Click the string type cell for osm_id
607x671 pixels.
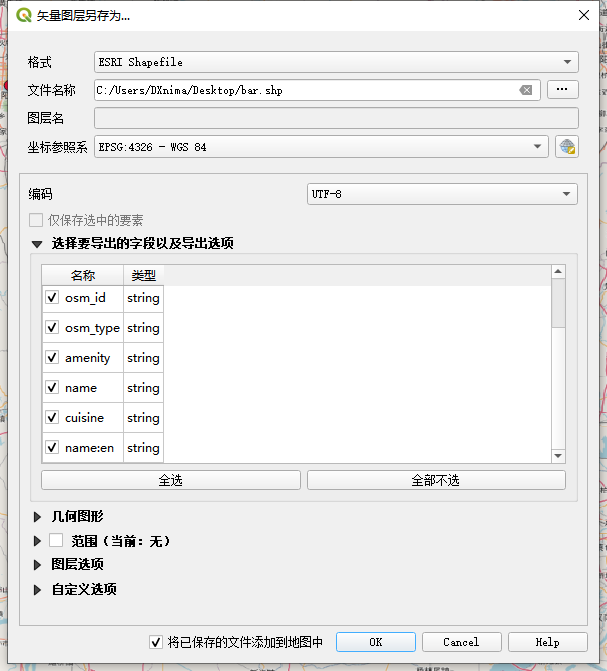coord(143,298)
